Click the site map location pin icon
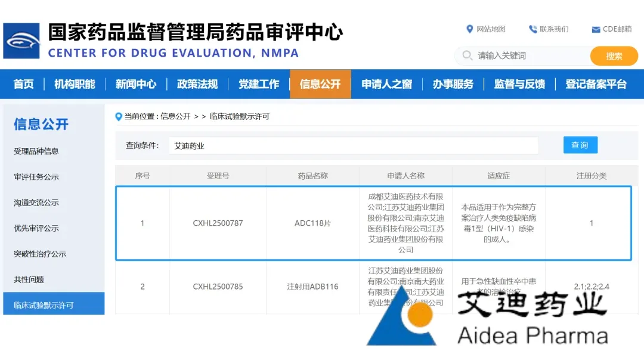 click(x=469, y=29)
